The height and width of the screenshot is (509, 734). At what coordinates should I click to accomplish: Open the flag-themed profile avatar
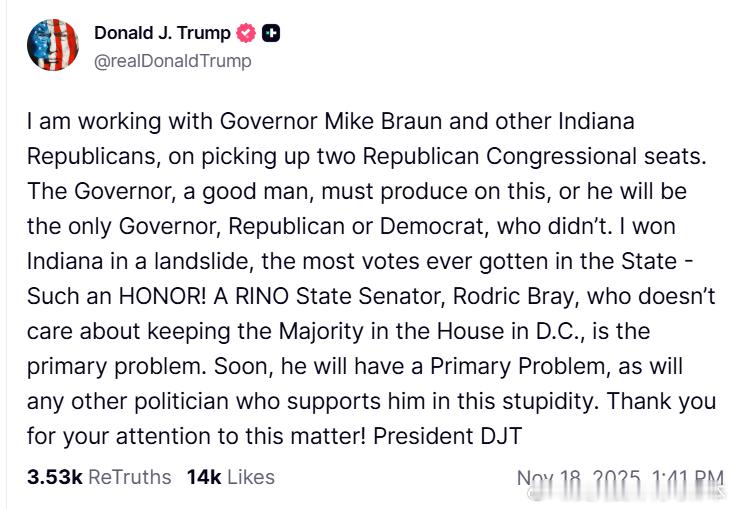click(x=53, y=45)
